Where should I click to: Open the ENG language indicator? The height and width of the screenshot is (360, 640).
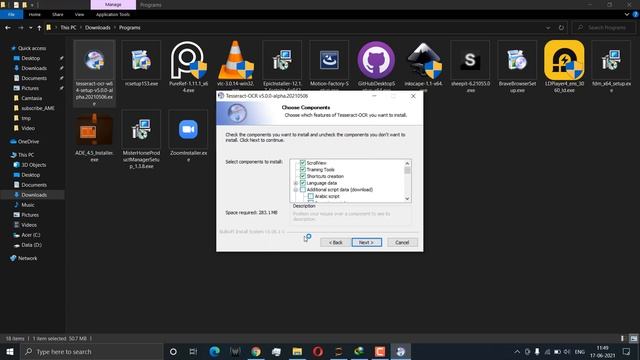pyautogui.click(x=580, y=351)
